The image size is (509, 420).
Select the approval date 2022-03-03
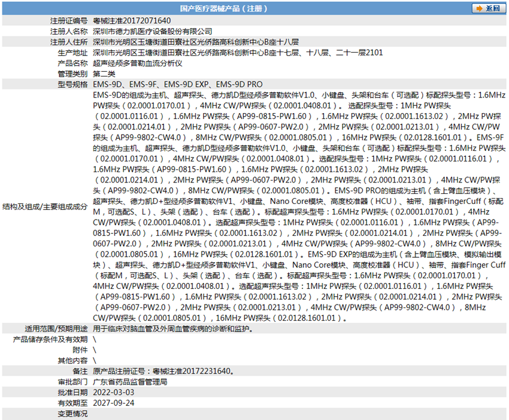(114, 392)
